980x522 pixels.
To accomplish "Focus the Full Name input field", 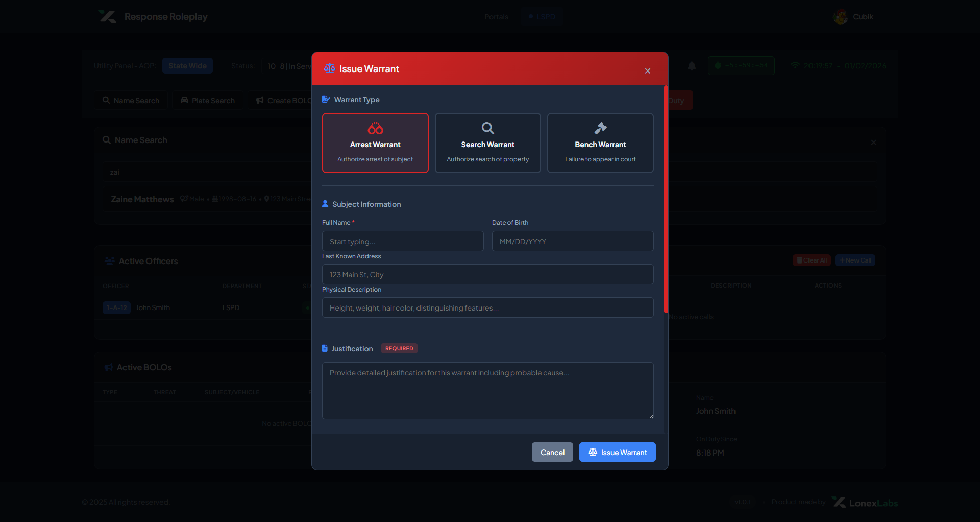I will click(403, 241).
